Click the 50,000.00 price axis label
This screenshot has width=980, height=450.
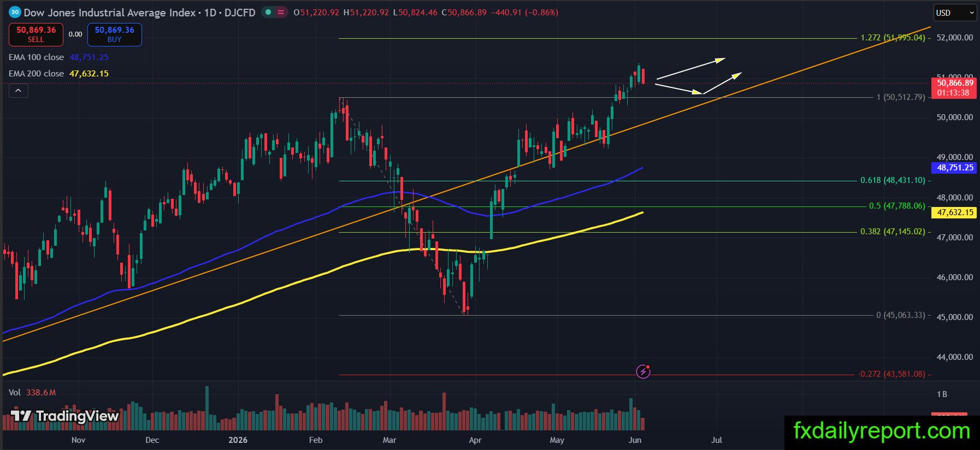pyautogui.click(x=955, y=117)
